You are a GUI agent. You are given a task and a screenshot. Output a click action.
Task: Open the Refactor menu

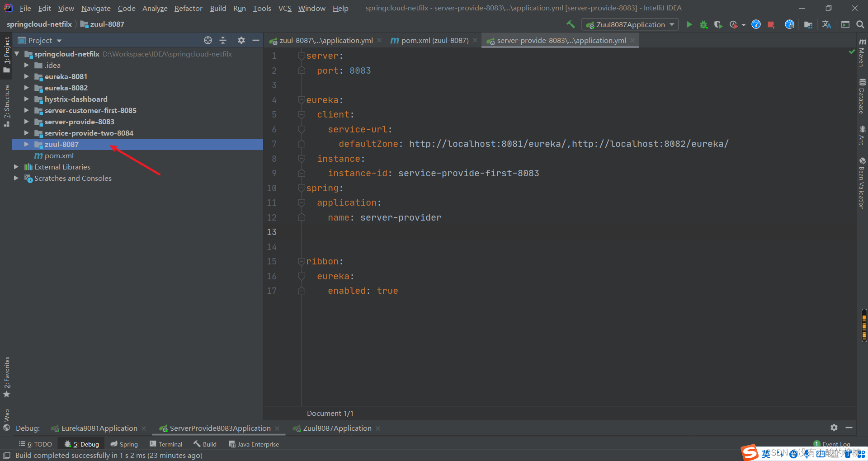click(x=189, y=8)
